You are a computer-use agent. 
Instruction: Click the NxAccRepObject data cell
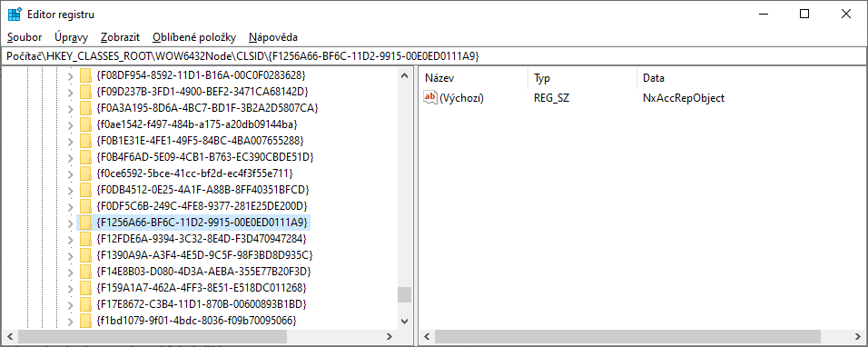tap(684, 98)
